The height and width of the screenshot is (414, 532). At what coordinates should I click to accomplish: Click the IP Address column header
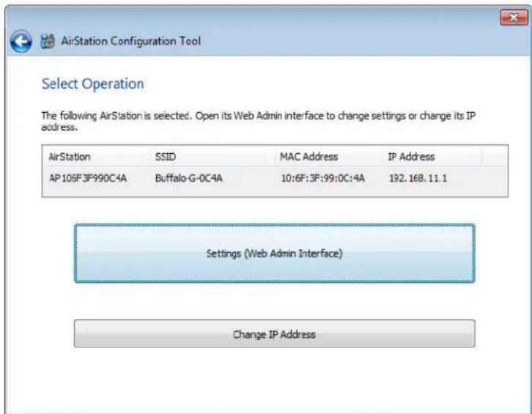point(432,156)
